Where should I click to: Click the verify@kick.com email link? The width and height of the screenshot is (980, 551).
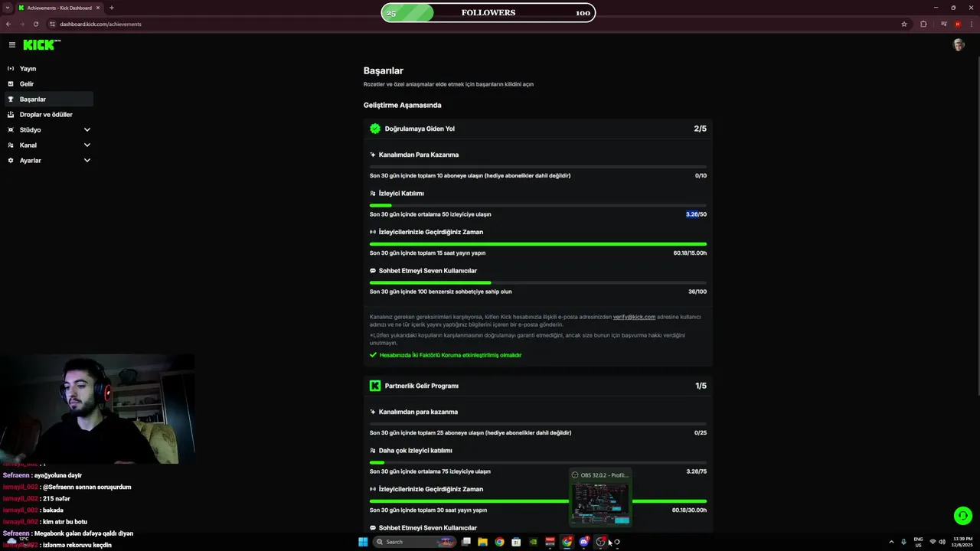coord(634,317)
